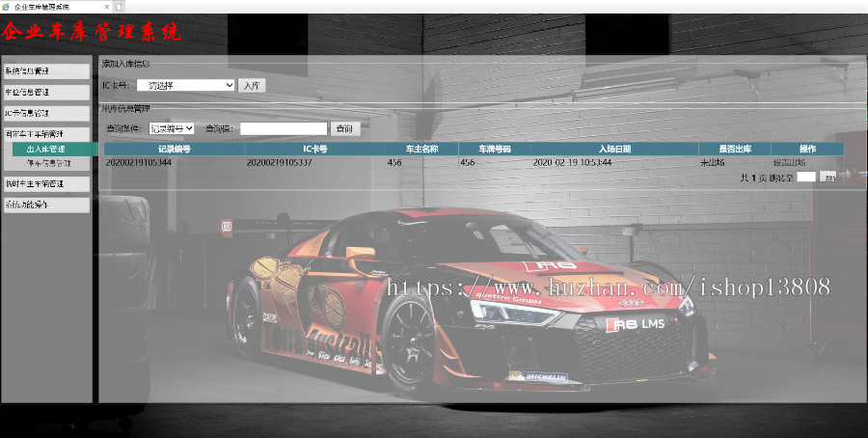The height and width of the screenshot is (438, 868).
Task: Switch to 企业车库管理系统 browser tab
Action: 55,7
